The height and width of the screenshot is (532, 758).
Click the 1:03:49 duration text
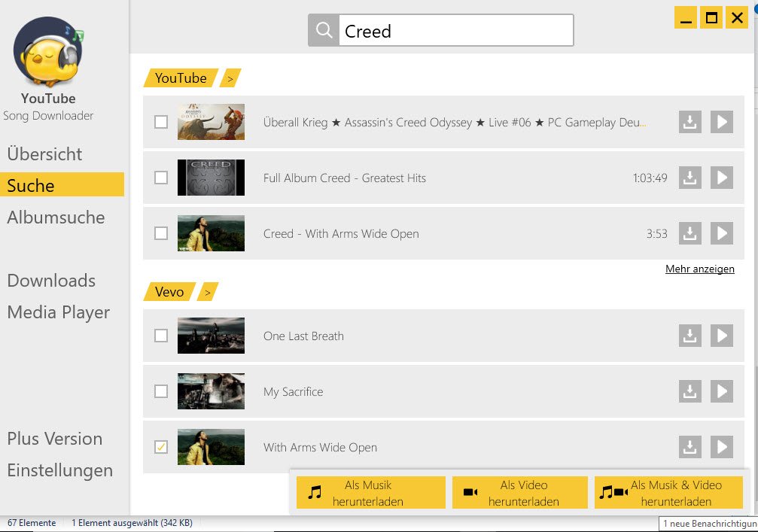coord(650,178)
